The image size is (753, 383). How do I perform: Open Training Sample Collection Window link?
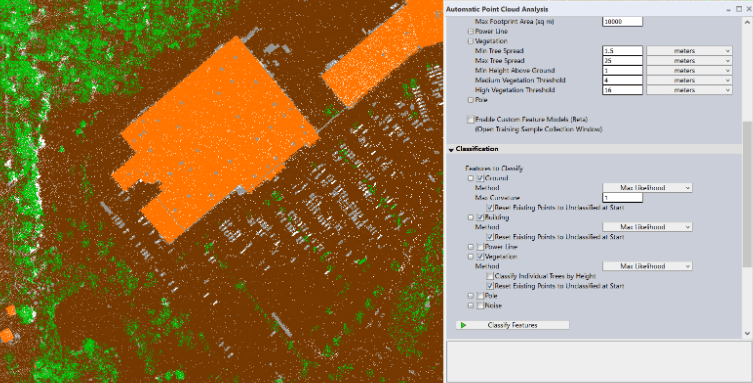pos(538,129)
